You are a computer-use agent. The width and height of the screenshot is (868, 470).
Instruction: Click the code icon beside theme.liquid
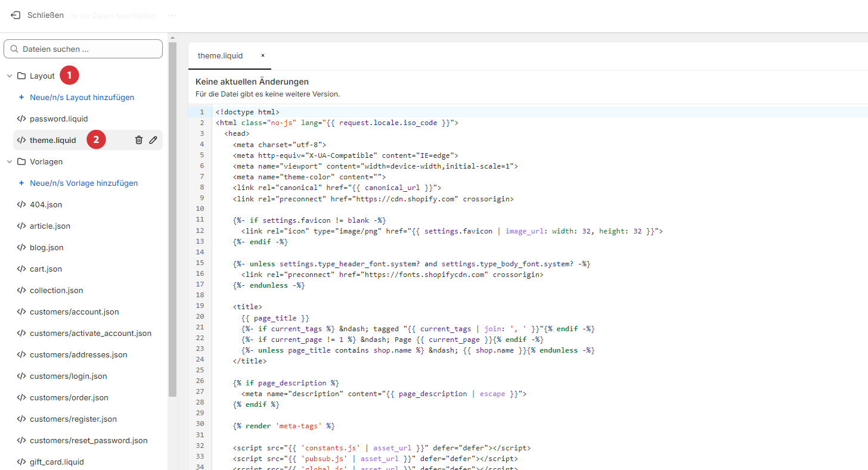click(x=21, y=140)
